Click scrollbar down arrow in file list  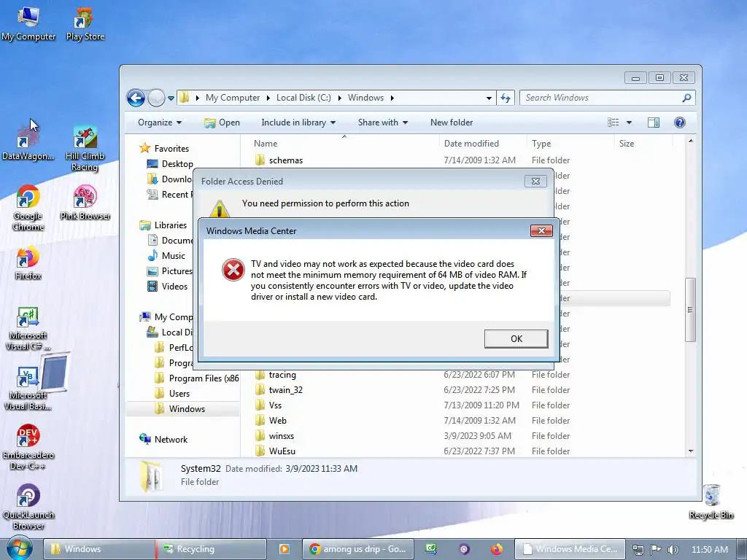tap(691, 451)
